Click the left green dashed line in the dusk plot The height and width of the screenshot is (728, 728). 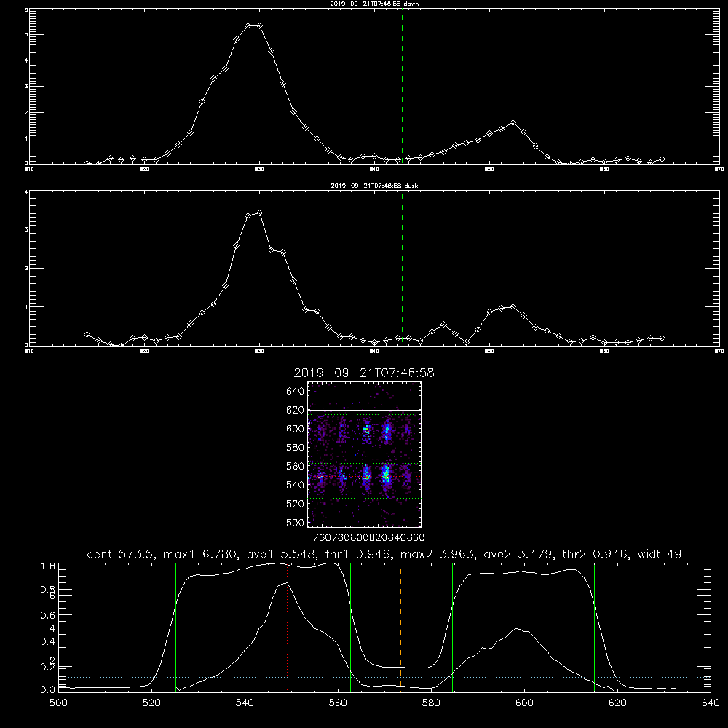232,269
